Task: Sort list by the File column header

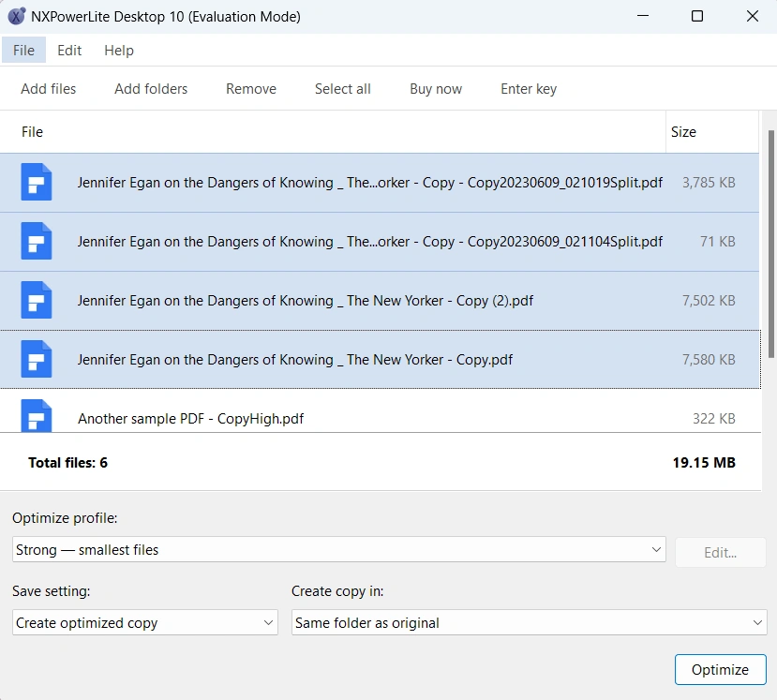Action: pyautogui.click(x=333, y=132)
